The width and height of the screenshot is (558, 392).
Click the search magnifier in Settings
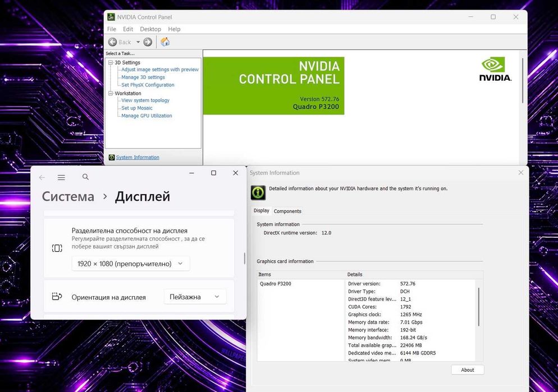click(85, 177)
